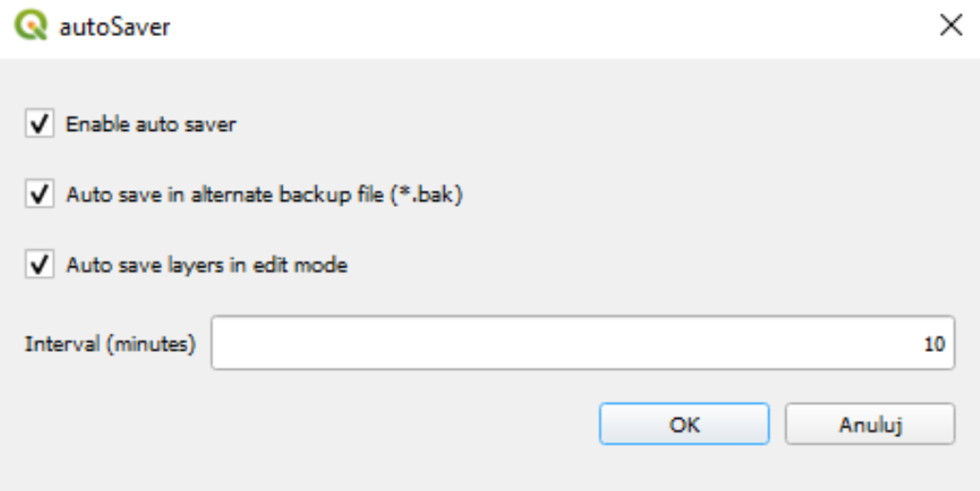The height and width of the screenshot is (491, 980).
Task: Click the "Auto save layers in edit mode" label
Action: (207, 264)
